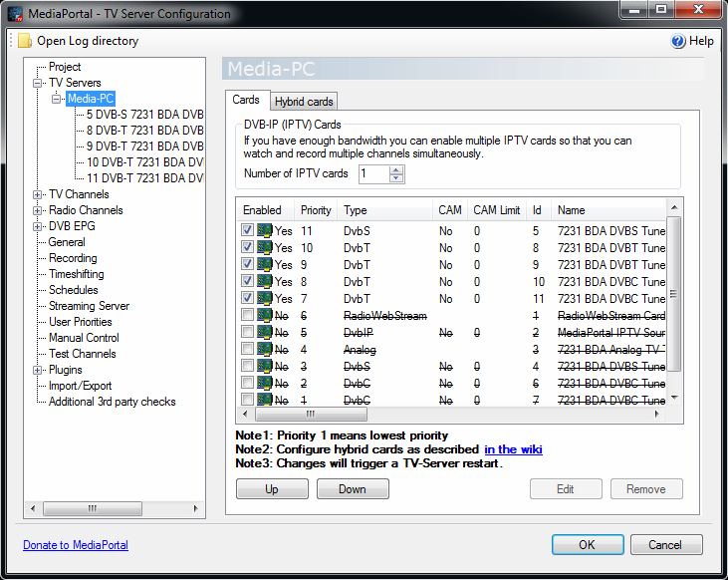
Task: Click the Cancel button
Action: point(666,545)
